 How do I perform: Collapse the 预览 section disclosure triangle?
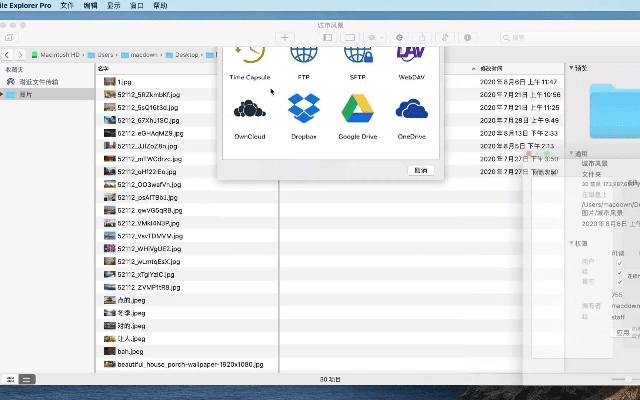[x=571, y=68]
